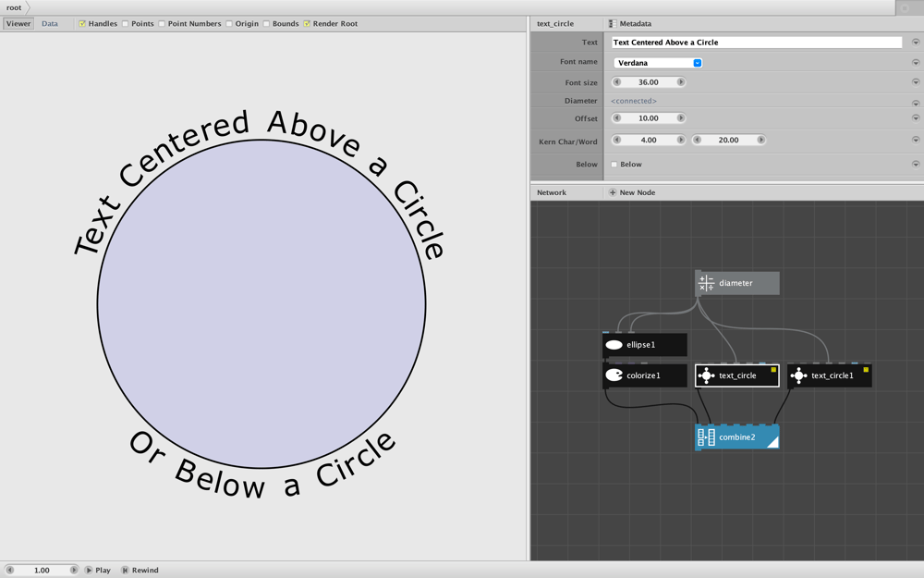Open the Kern Char/Word row options arrow
The width and height of the screenshot is (924, 578).
point(916,140)
